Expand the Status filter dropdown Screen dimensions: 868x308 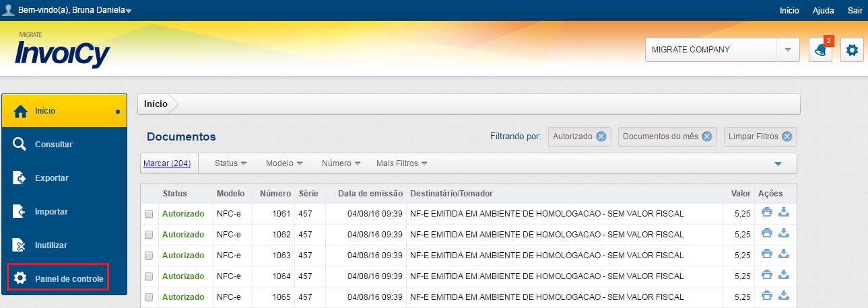point(231,163)
